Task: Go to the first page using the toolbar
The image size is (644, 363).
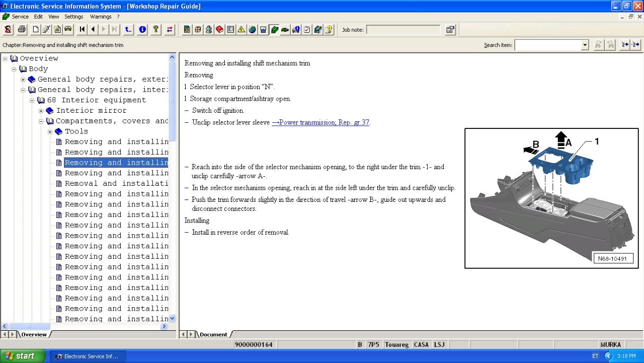Action: pos(83,30)
